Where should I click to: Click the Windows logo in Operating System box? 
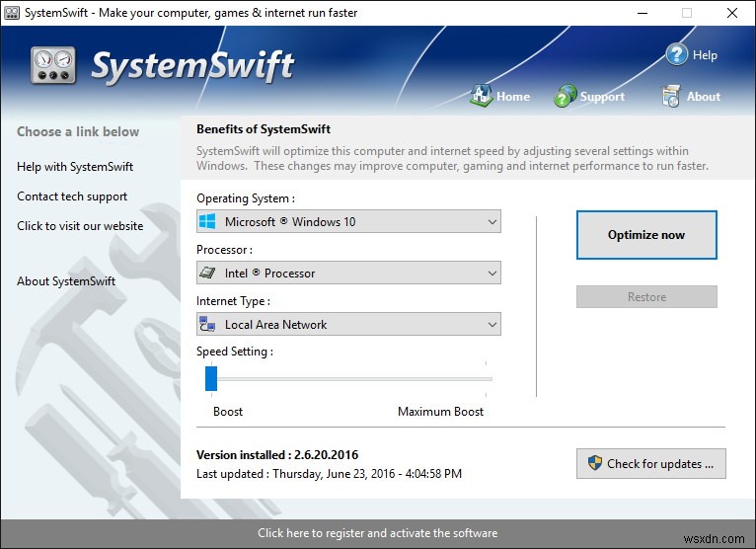point(207,221)
